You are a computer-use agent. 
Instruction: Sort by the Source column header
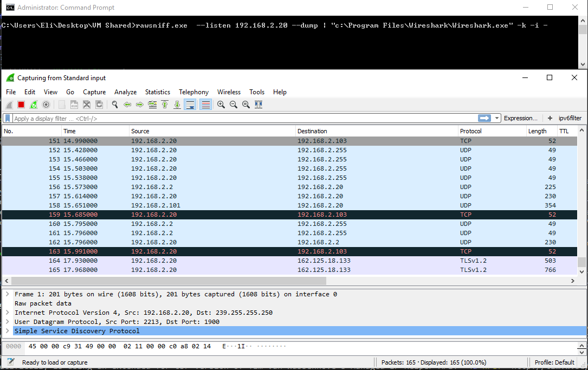(212, 131)
